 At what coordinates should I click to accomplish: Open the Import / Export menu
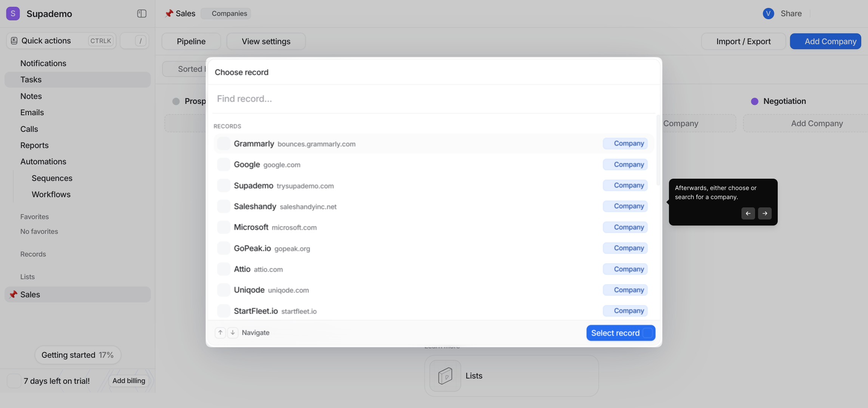[743, 41]
